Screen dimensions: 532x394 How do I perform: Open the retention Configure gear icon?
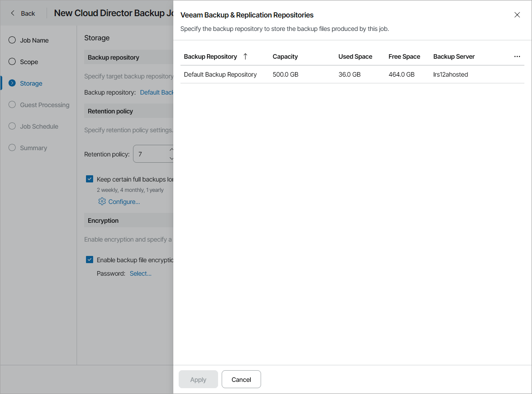103,201
